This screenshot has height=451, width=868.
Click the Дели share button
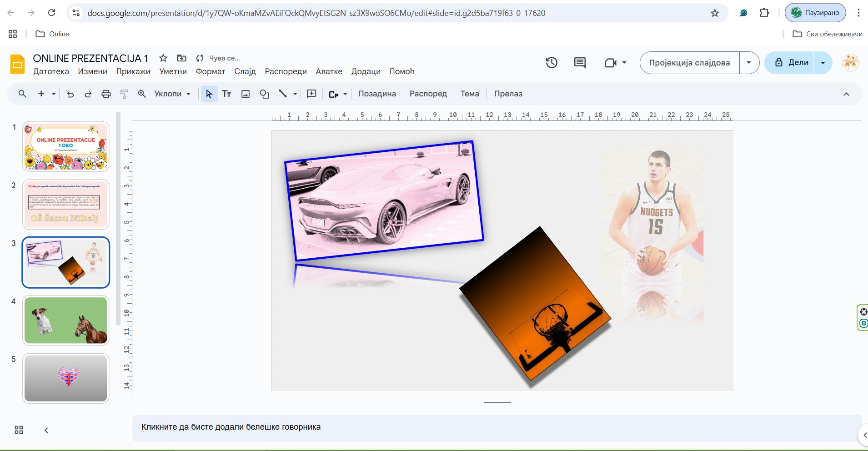click(x=791, y=63)
